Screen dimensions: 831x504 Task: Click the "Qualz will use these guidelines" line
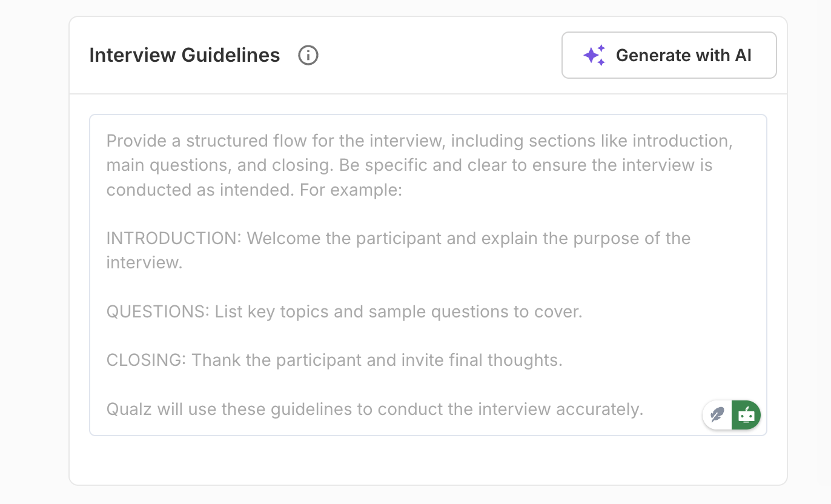click(x=374, y=409)
